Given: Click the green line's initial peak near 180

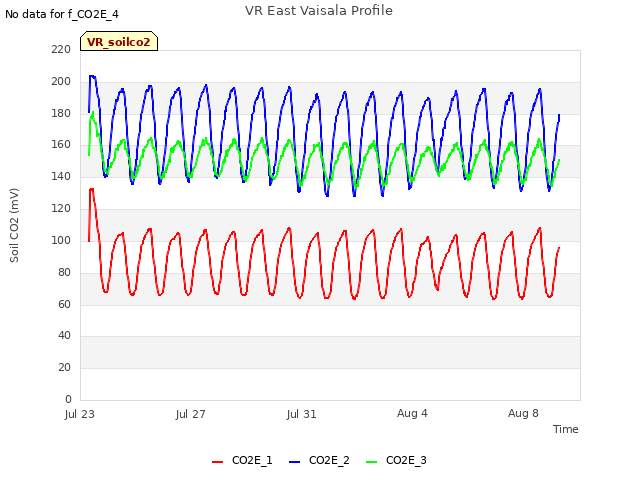Looking at the screenshot, I should click(93, 113).
